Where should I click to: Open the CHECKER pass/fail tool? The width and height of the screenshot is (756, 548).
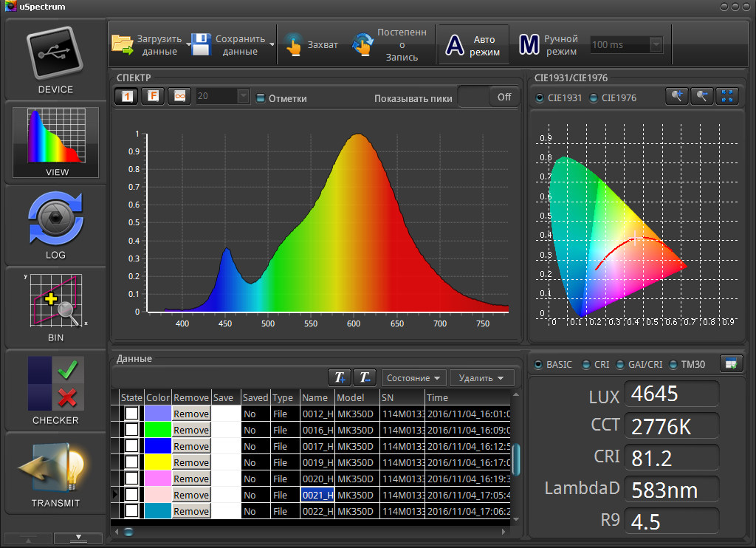point(55,384)
